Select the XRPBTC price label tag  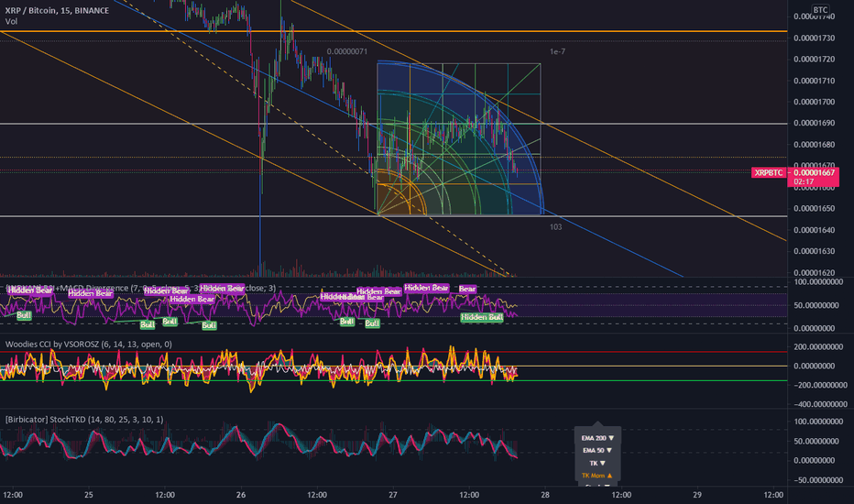769,172
